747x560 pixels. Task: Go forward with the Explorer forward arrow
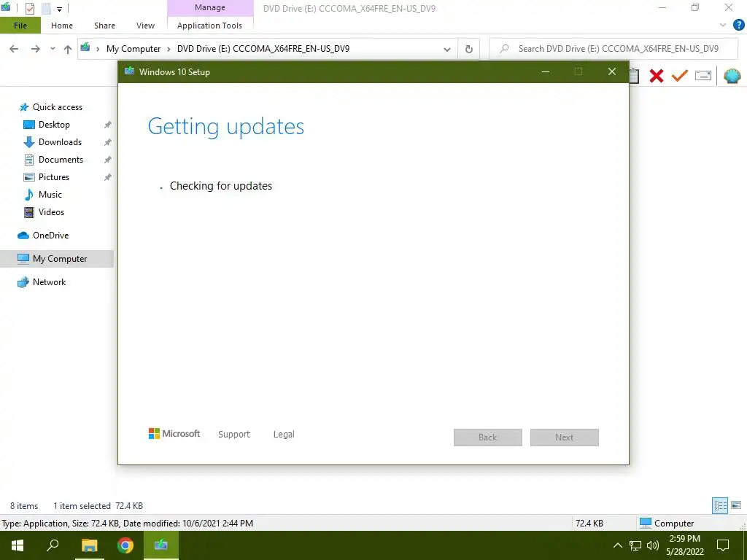[35, 49]
